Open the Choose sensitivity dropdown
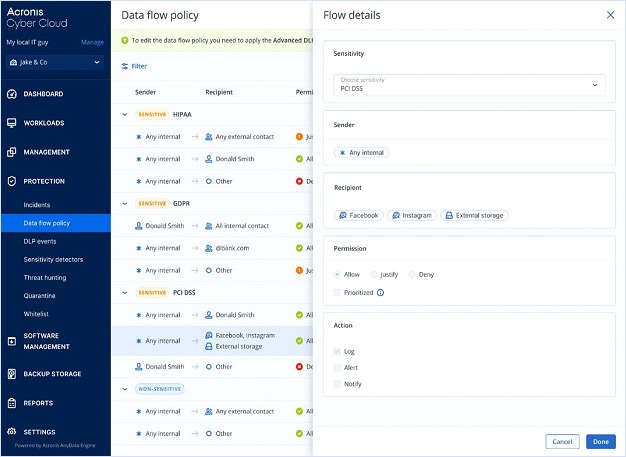This screenshot has height=457, width=626. (x=469, y=85)
